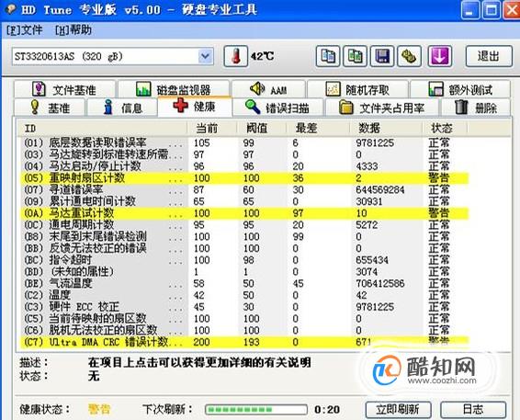Select row (C5) 当前待映射的扇区数

coord(244,319)
